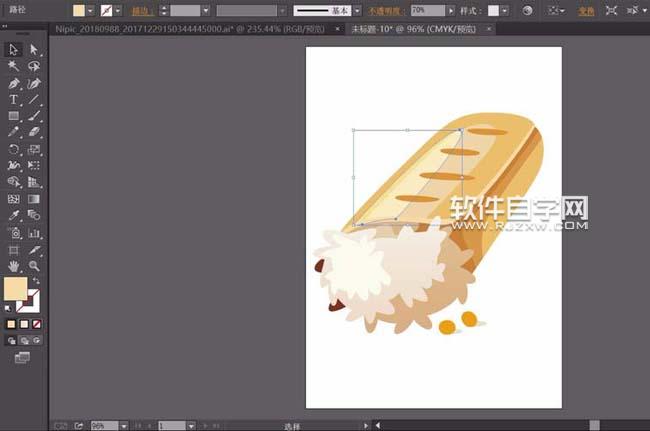This screenshot has width=650, height=431.
Task: Switch to 未标题-10 document tab
Action: click(414, 29)
